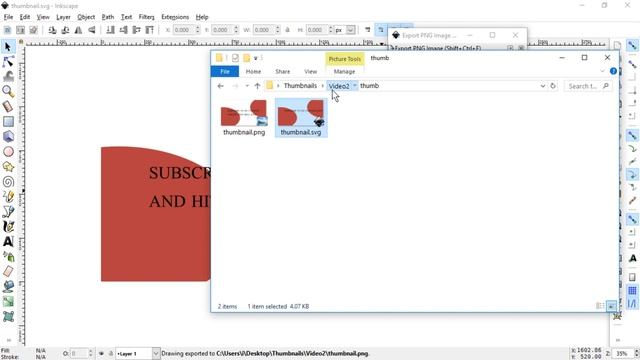
Task: Click the Explorer refresh icon
Action: pyautogui.click(x=553, y=86)
